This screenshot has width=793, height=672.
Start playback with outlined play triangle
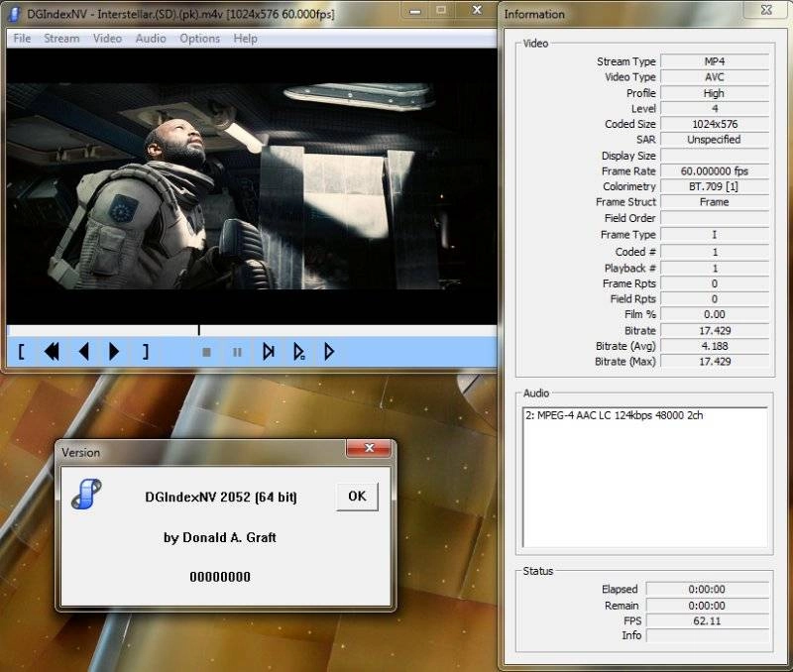(329, 352)
